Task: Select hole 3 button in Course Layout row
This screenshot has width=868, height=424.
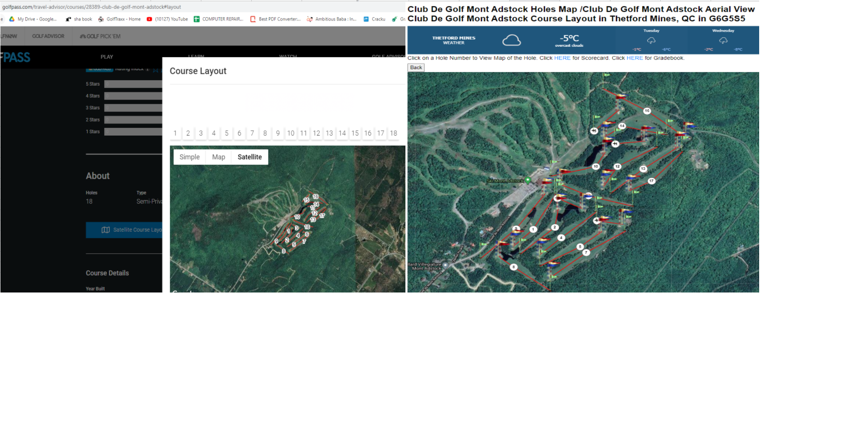Action: (201, 133)
